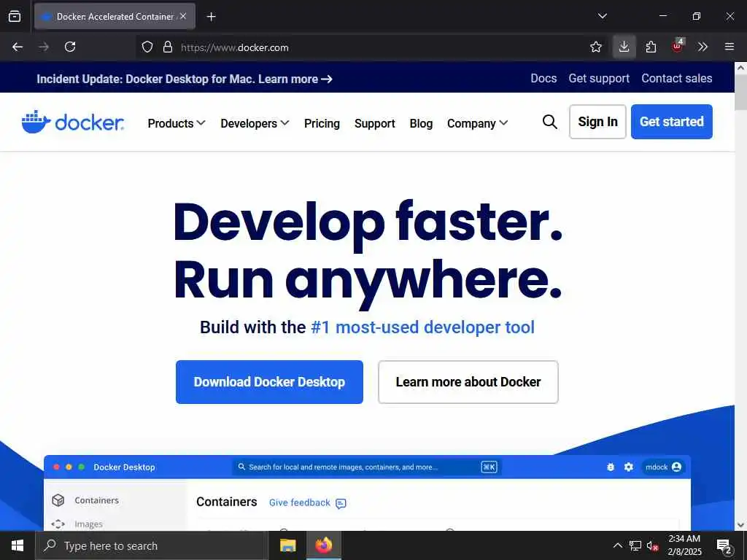List all tabs with the tab-bar chevron
Viewport: 747px width, 560px height.
[602, 16]
